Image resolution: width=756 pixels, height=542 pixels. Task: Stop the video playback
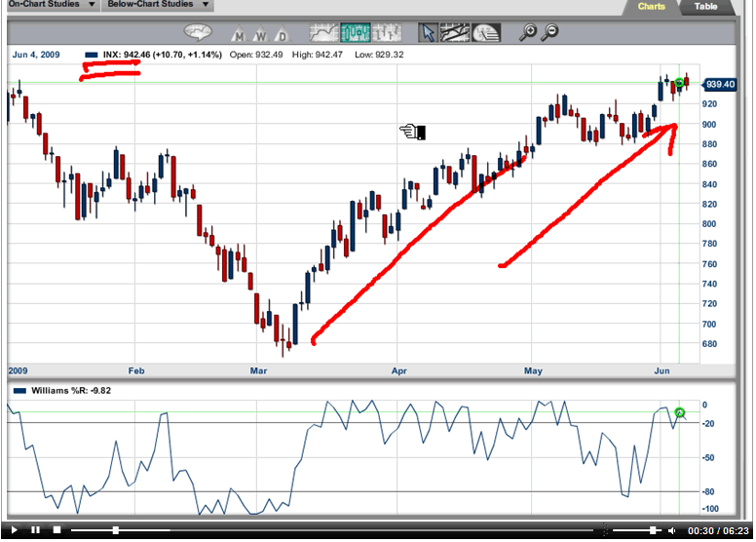(x=57, y=530)
